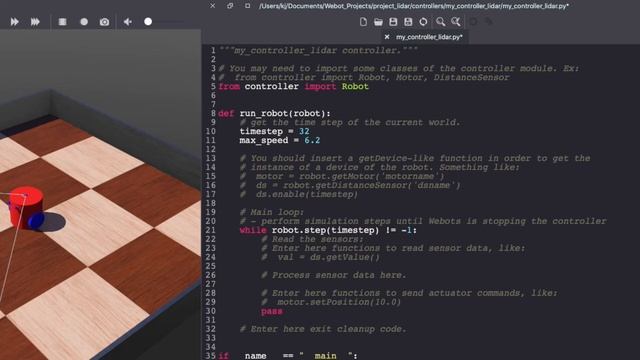
Task: Adjust the sound volume slider handle
Action: 148,22
